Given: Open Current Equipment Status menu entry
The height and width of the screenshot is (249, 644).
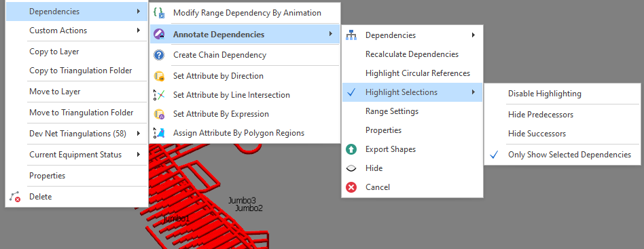Looking at the screenshot, I should pyautogui.click(x=77, y=155).
